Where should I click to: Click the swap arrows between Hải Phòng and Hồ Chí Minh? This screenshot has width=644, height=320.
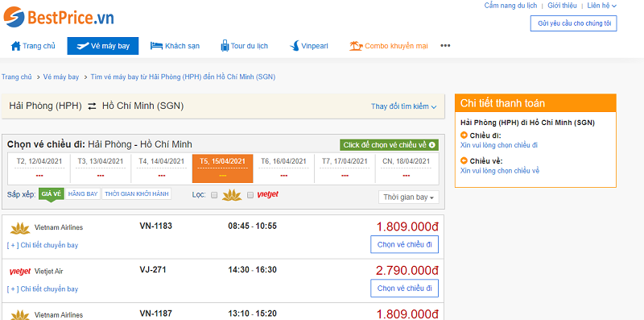(92, 106)
